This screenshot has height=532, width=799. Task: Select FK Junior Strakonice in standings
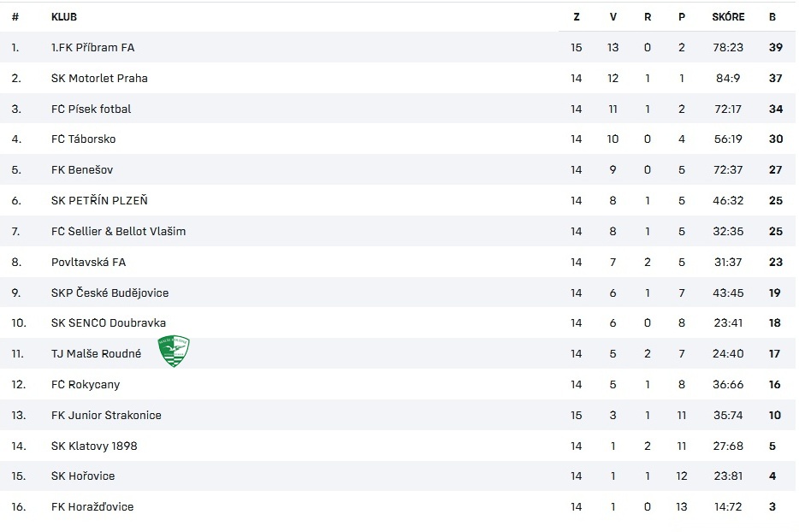click(106, 415)
